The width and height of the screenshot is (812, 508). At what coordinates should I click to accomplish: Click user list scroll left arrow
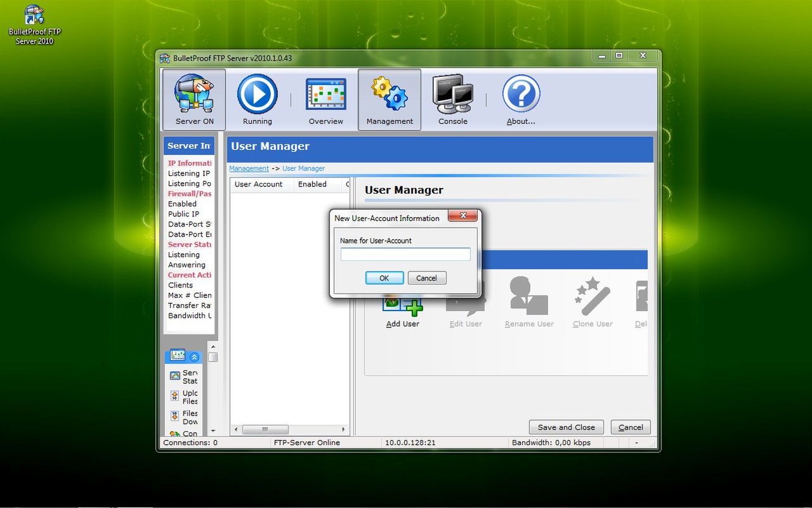(236, 429)
